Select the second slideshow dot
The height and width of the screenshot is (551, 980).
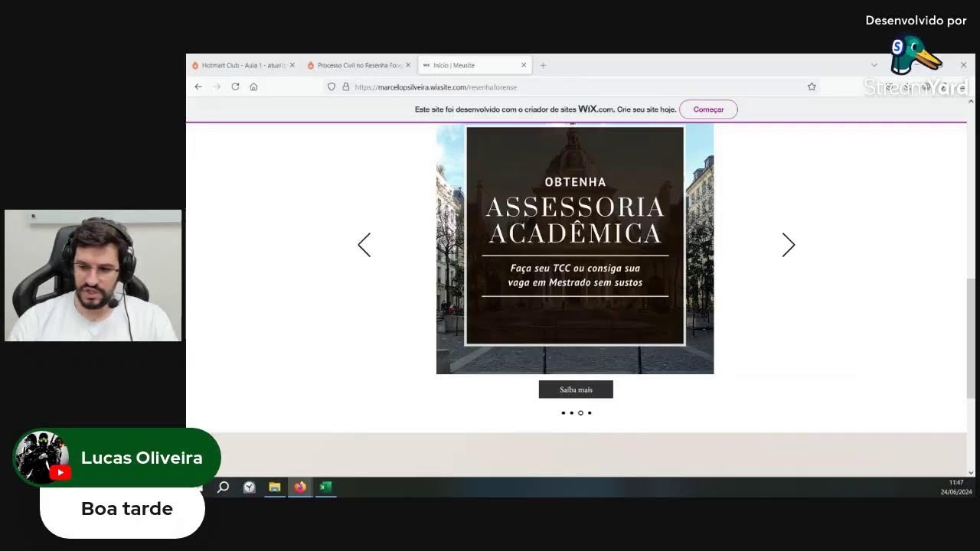pyautogui.click(x=572, y=412)
